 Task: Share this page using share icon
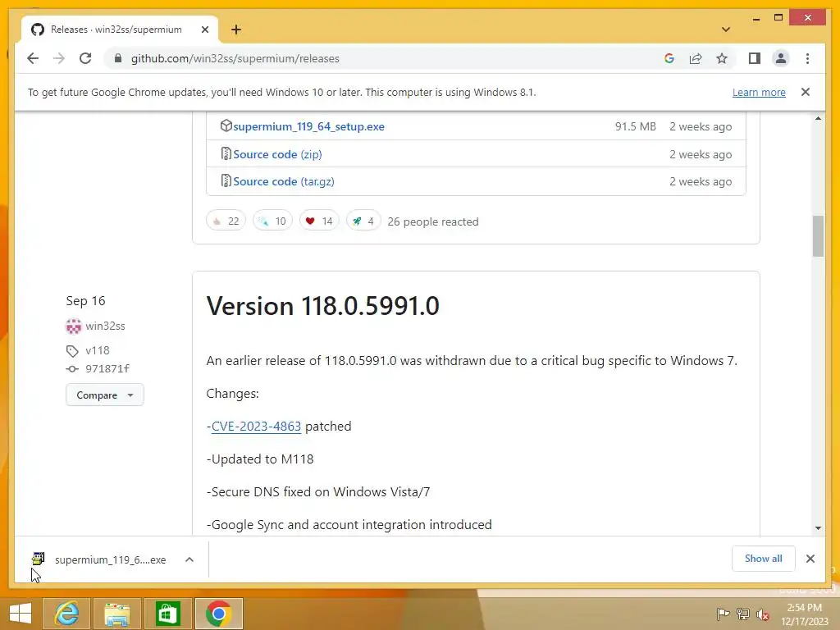[x=696, y=58]
